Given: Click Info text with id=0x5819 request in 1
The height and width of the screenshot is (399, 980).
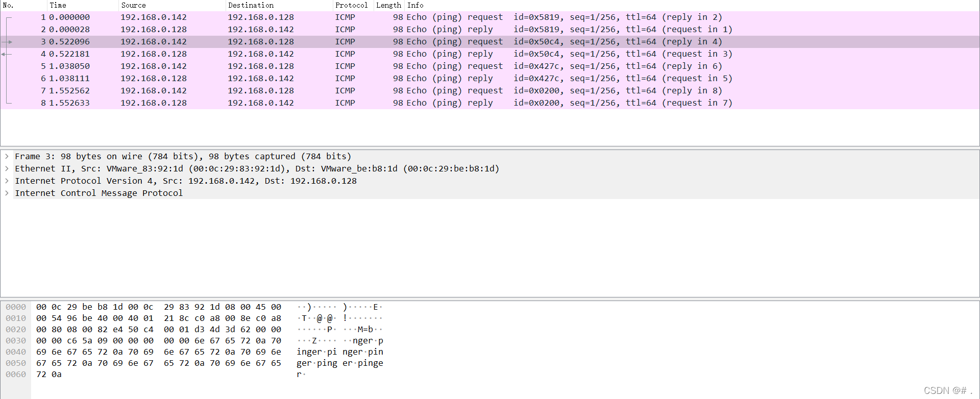Looking at the screenshot, I should pos(570,30).
